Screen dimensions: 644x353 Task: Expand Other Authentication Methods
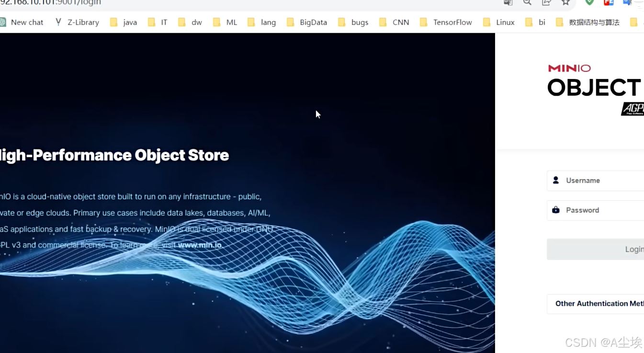(x=599, y=304)
